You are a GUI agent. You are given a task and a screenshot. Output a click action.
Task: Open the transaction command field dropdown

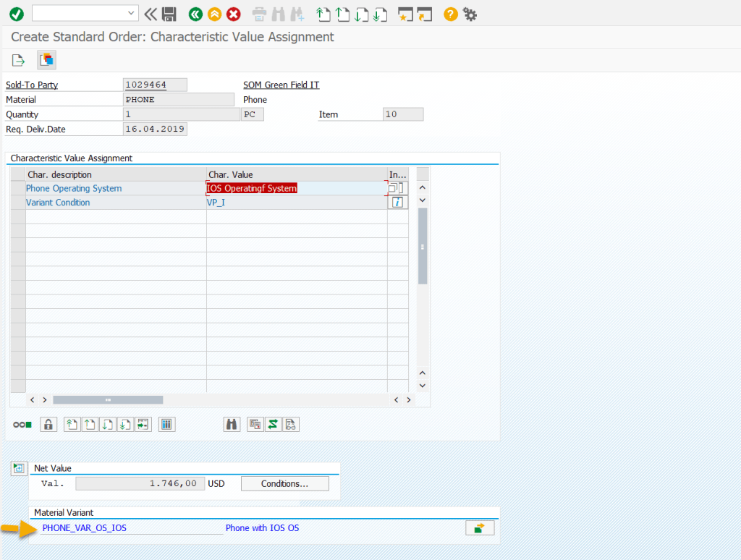point(131,13)
